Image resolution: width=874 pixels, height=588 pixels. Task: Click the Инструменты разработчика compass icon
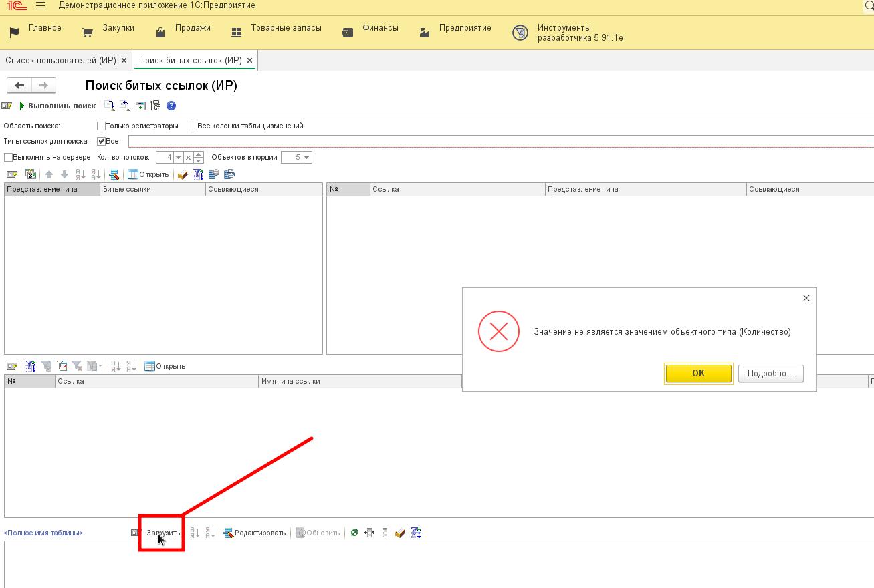click(x=520, y=33)
